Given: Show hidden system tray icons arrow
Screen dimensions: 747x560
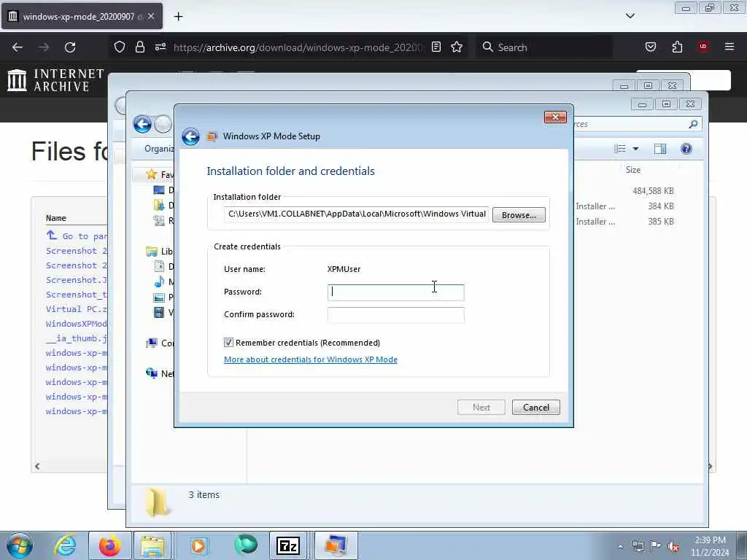Looking at the screenshot, I should click(x=620, y=547).
